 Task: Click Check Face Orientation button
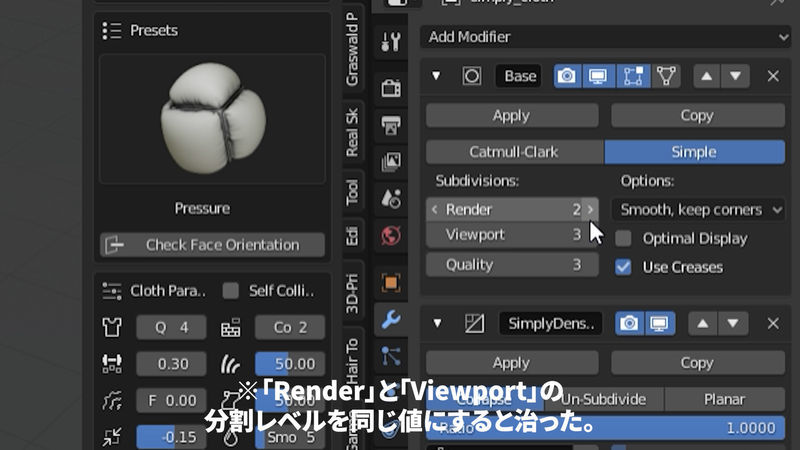212,245
